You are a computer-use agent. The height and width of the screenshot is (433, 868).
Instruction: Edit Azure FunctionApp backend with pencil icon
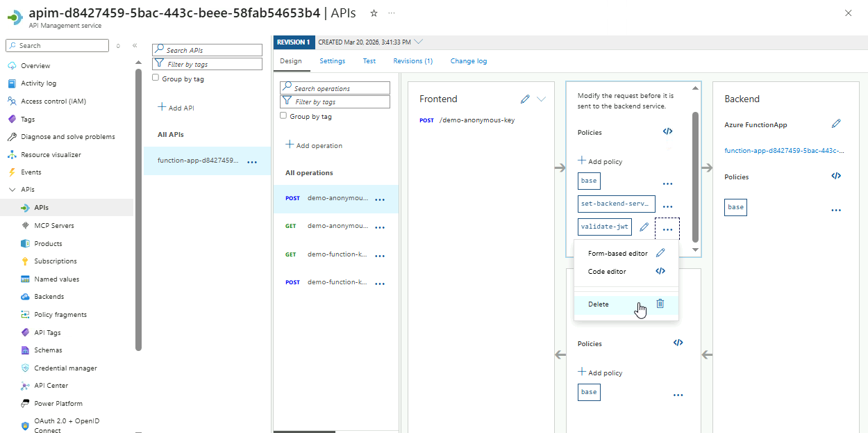tap(836, 124)
